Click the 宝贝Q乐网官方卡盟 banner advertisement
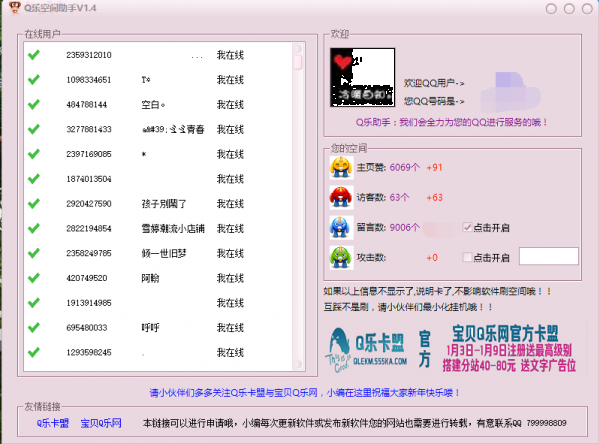The image size is (599, 444). click(509, 348)
